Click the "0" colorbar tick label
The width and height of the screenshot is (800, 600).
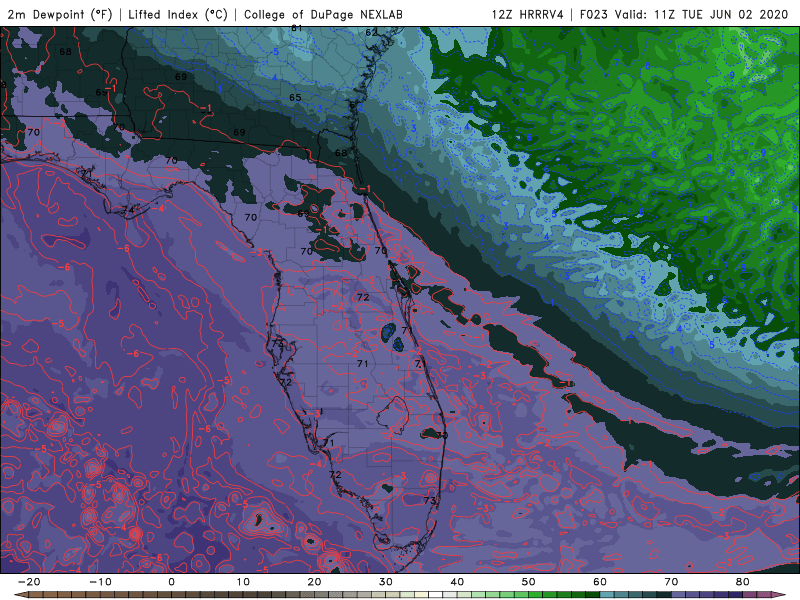point(171,582)
